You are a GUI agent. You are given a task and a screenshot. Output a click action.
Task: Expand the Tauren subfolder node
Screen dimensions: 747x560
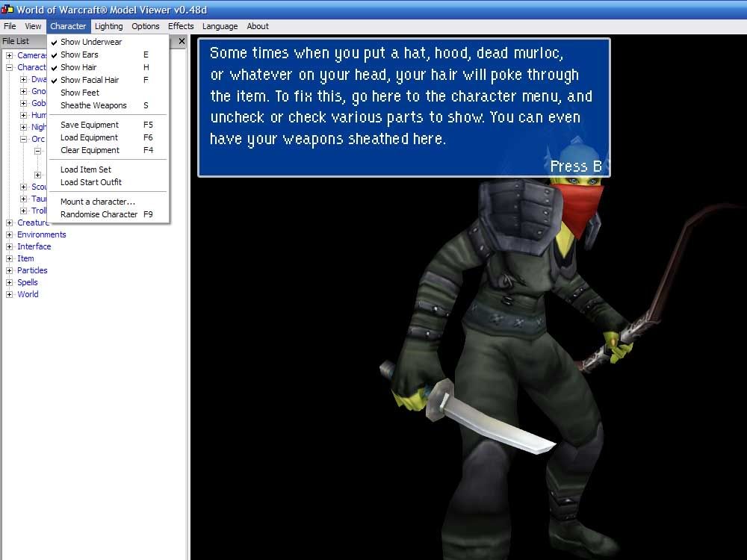click(x=23, y=199)
